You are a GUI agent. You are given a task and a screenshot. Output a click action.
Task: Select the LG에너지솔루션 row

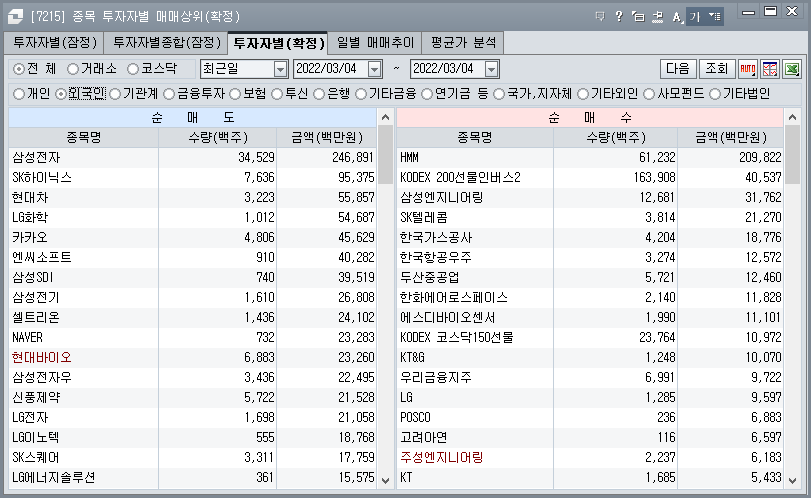pyautogui.click(x=192, y=478)
